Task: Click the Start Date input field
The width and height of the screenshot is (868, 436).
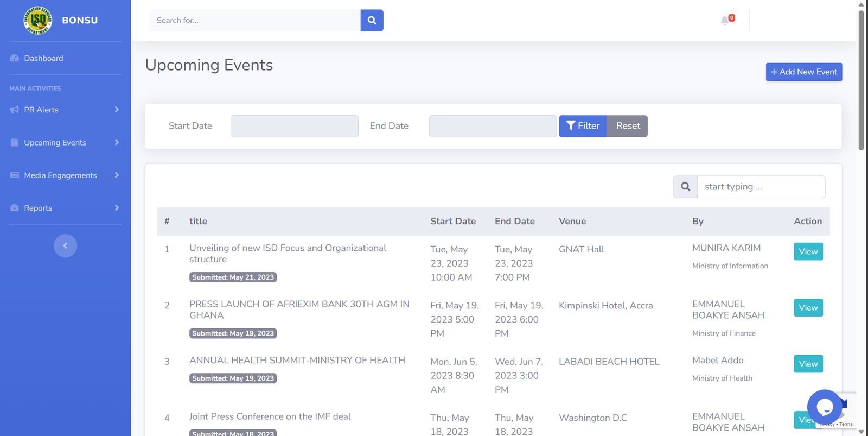Action: pyautogui.click(x=294, y=126)
